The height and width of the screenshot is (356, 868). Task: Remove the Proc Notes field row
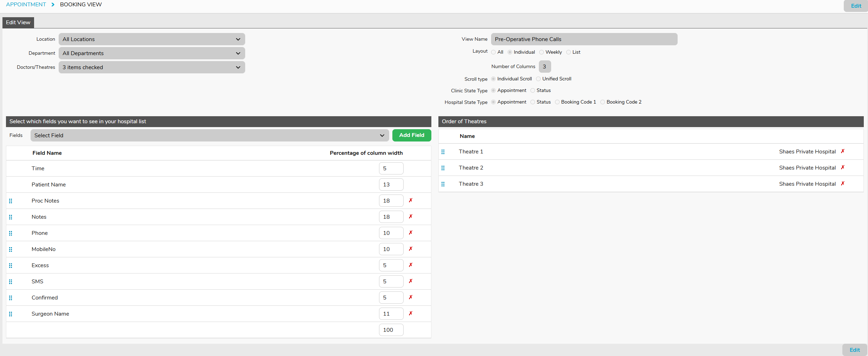tap(410, 200)
